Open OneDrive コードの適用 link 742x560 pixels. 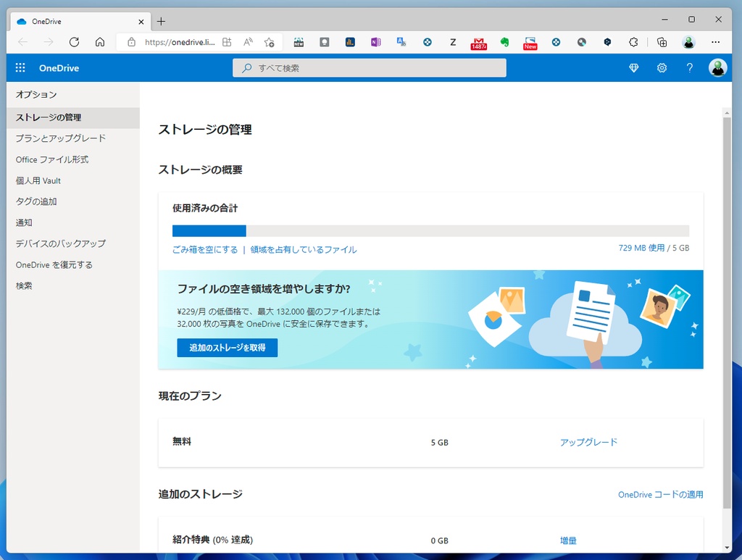click(x=661, y=494)
